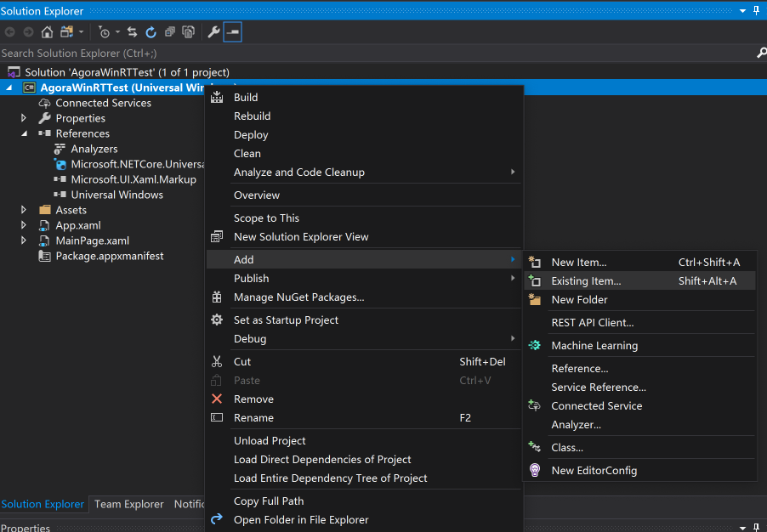The image size is (767, 532).
Task: Pin the Solution Explorer panel with pushpin
Action: (x=756, y=10)
